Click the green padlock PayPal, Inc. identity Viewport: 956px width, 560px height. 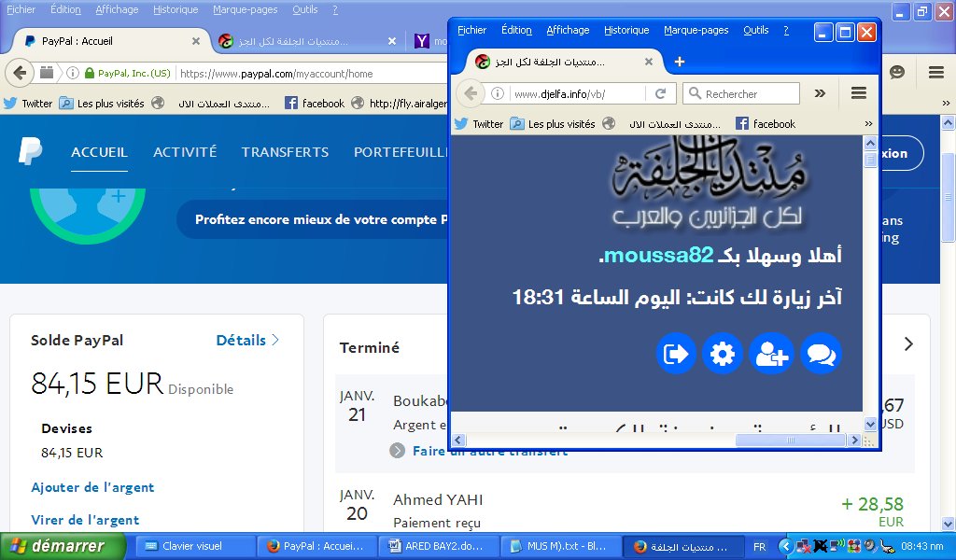[x=127, y=73]
